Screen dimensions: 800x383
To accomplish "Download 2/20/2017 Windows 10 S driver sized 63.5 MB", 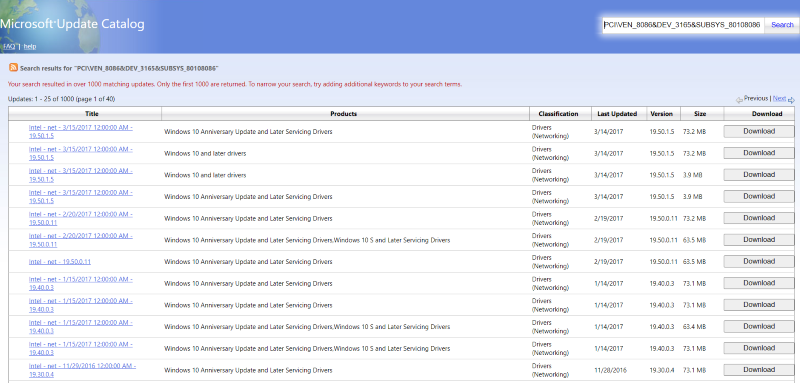I will click(x=759, y=240).
